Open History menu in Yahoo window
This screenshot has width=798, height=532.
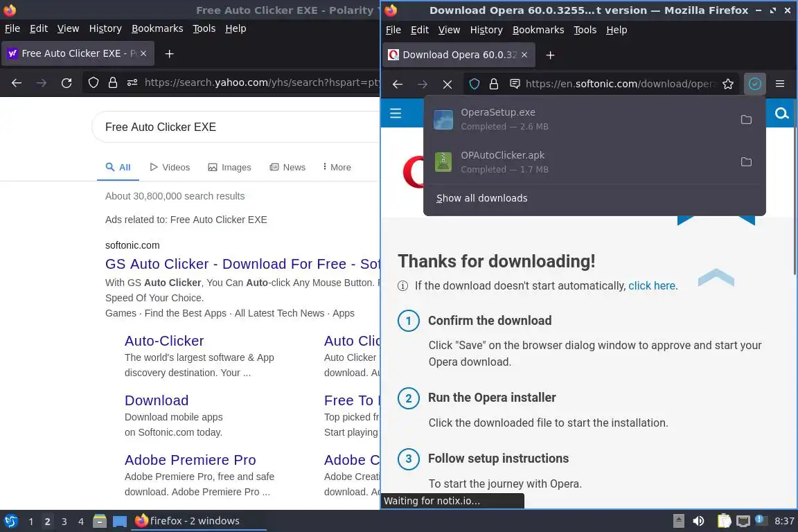pyautogui.click(x=105, y=28)
